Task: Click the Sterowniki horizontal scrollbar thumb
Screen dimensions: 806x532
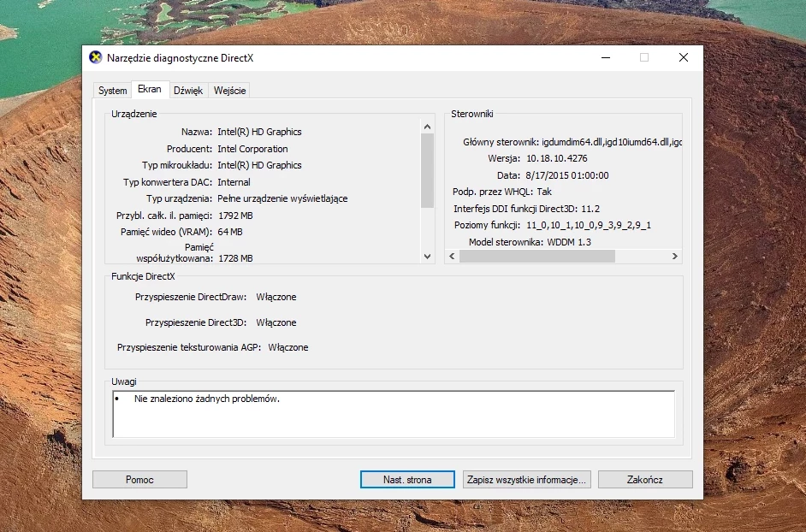Action: [537, 256]
